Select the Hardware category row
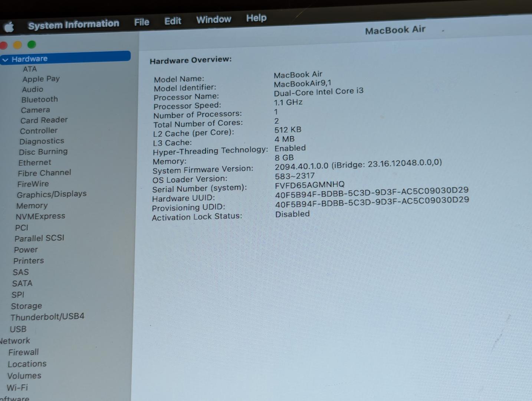The image size is (532, 401). pyautogui.click(x=65, y=58)
